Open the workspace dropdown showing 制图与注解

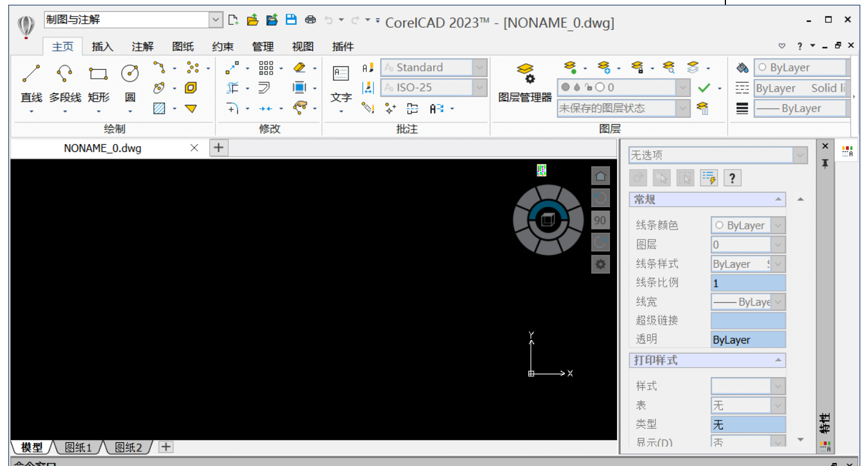tap(215, 19)
